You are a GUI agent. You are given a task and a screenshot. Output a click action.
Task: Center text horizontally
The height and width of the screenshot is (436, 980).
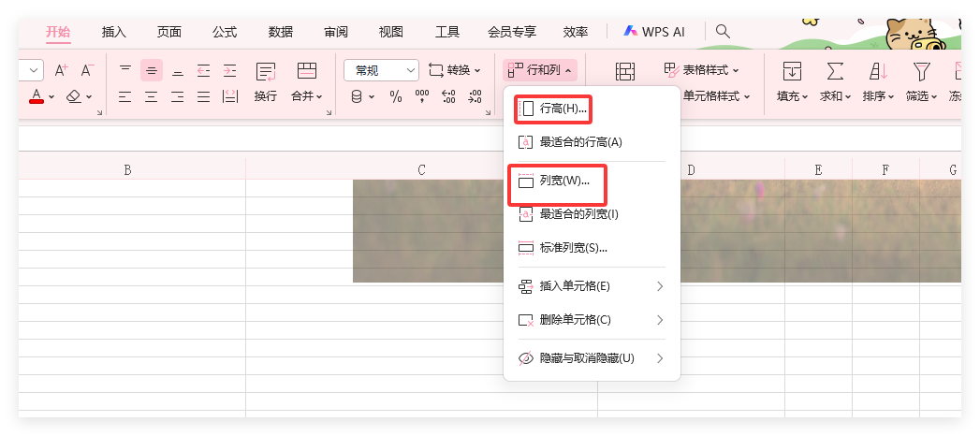pos(152,96)
